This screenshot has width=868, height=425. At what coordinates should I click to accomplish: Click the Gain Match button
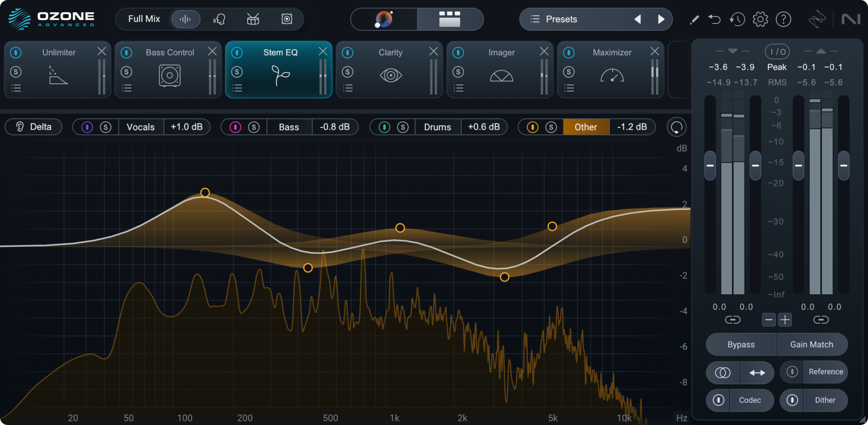click(x=812, y=344)
